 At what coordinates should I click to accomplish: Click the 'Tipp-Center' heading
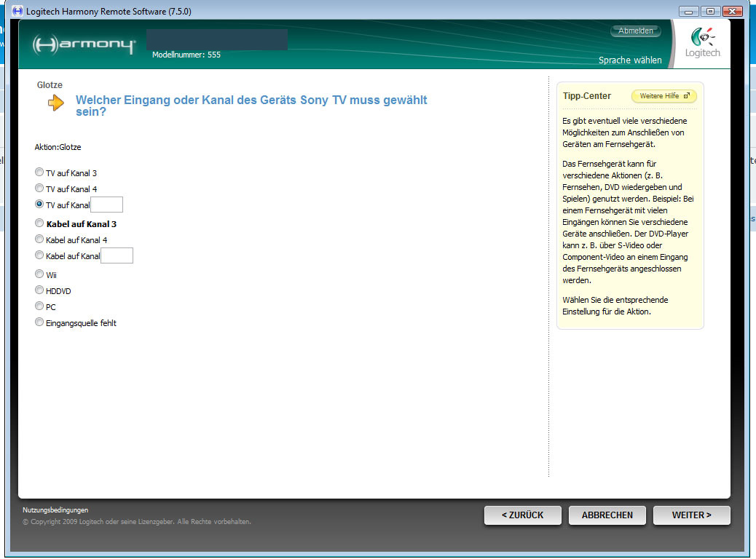(587, 96)
